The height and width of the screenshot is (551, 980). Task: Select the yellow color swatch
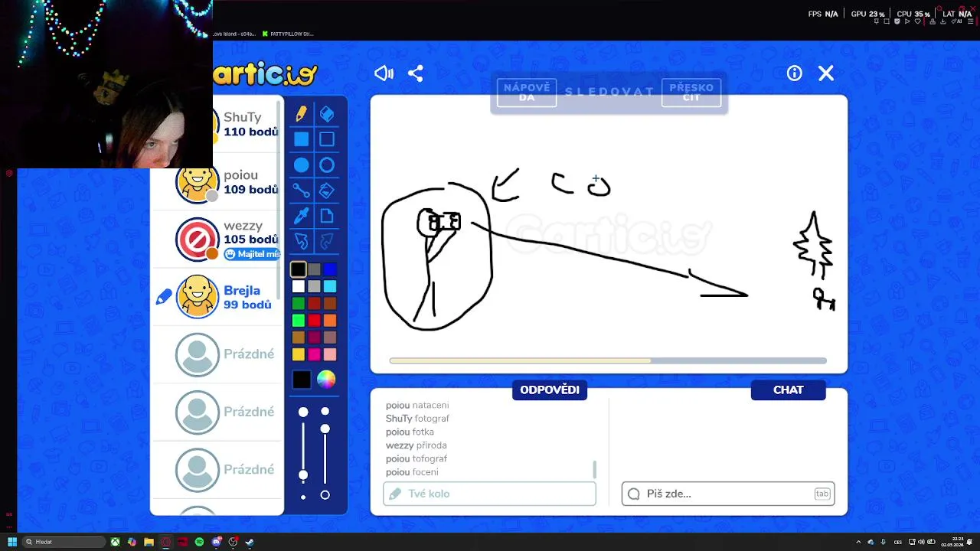299,354
